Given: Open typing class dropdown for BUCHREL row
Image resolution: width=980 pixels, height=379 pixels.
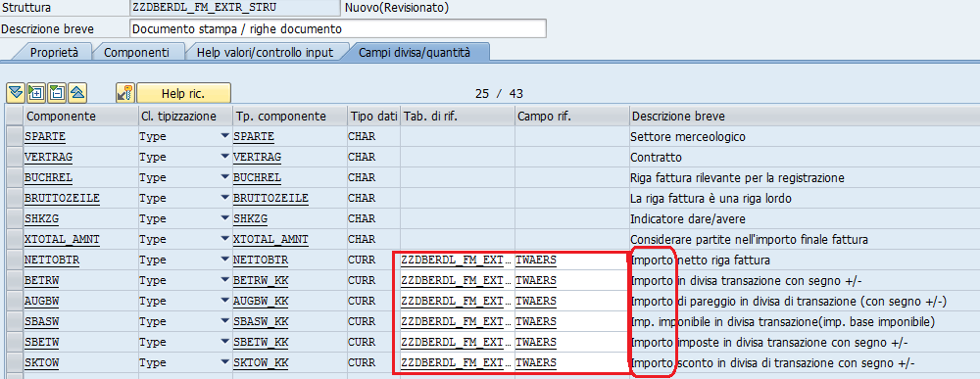Looking at the screenshot, I should [225, 177].
